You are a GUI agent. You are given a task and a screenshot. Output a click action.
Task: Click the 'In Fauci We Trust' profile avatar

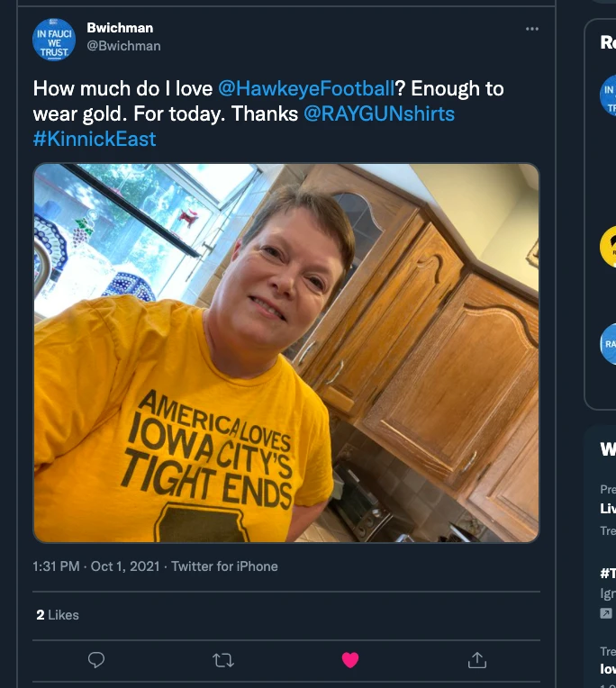(x=54, y=40)
